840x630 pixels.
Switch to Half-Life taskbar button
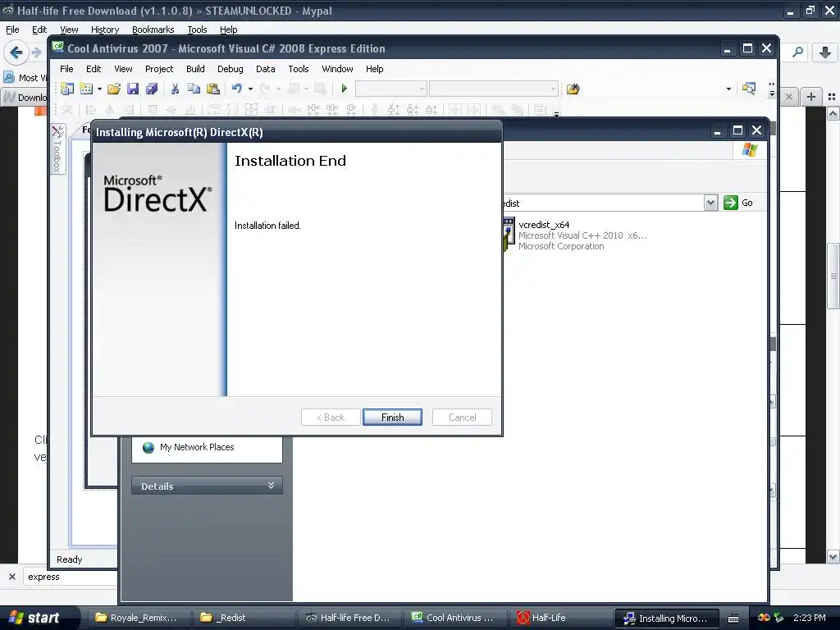coord(561,618)
